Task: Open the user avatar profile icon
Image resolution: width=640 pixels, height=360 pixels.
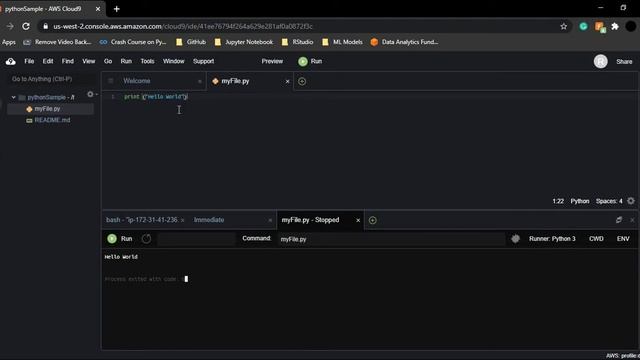Action: (x=600, y=61)
